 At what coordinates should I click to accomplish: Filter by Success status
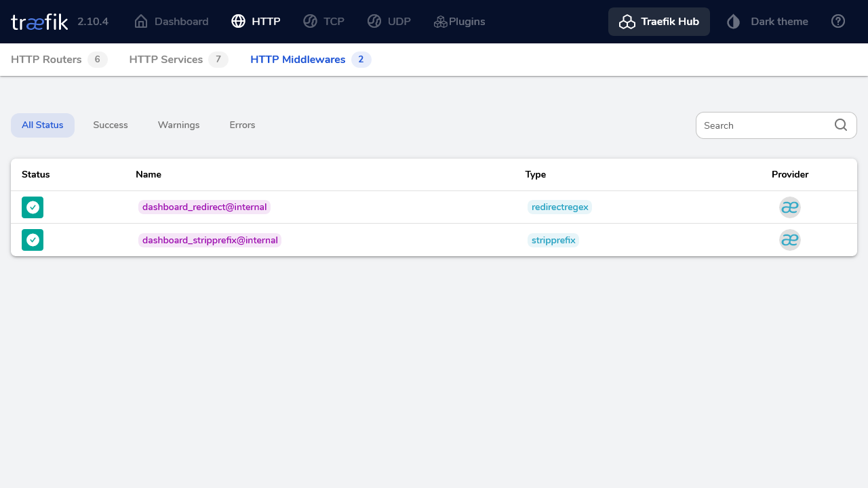click(111, 125)
